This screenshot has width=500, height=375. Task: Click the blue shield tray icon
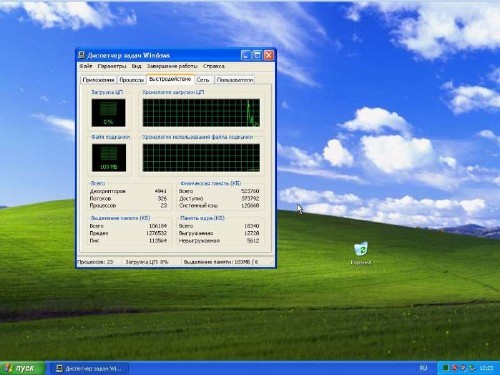[x=463, y=368]
